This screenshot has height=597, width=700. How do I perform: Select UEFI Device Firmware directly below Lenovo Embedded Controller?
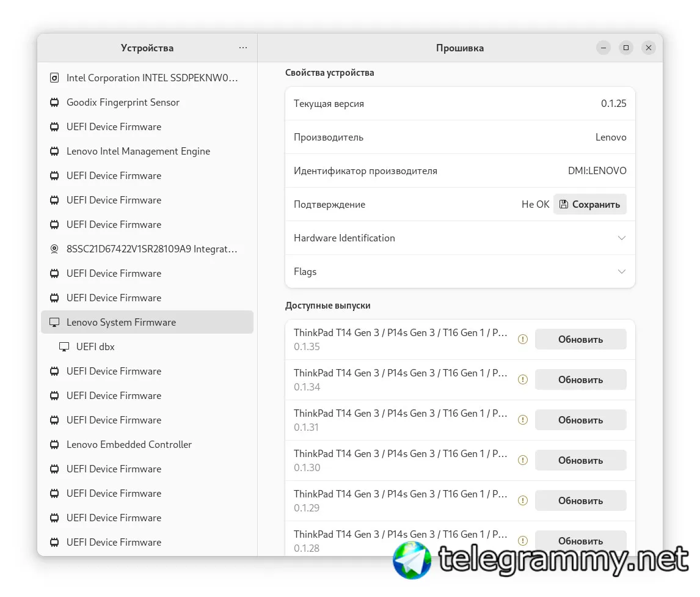pos(147,469)
